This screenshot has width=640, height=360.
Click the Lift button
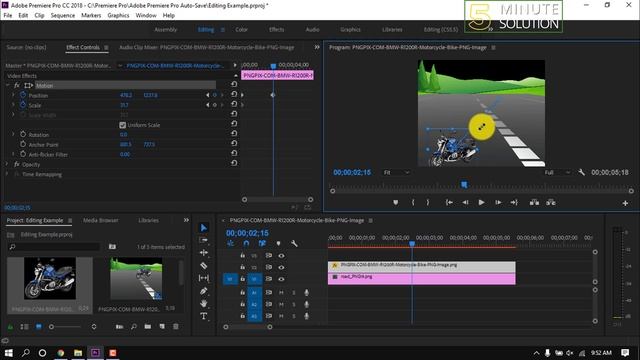click(534, 202)
